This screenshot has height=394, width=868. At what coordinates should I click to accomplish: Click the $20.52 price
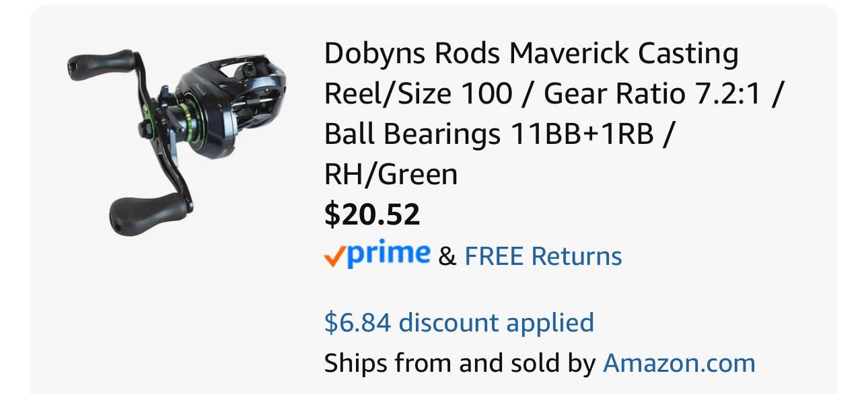(x=372, y=214)
